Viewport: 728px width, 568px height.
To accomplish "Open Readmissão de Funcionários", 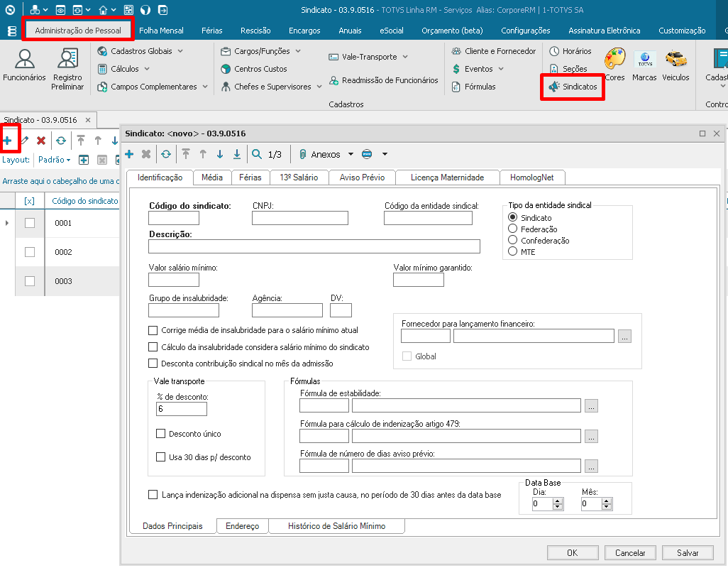I will point(383,80).
